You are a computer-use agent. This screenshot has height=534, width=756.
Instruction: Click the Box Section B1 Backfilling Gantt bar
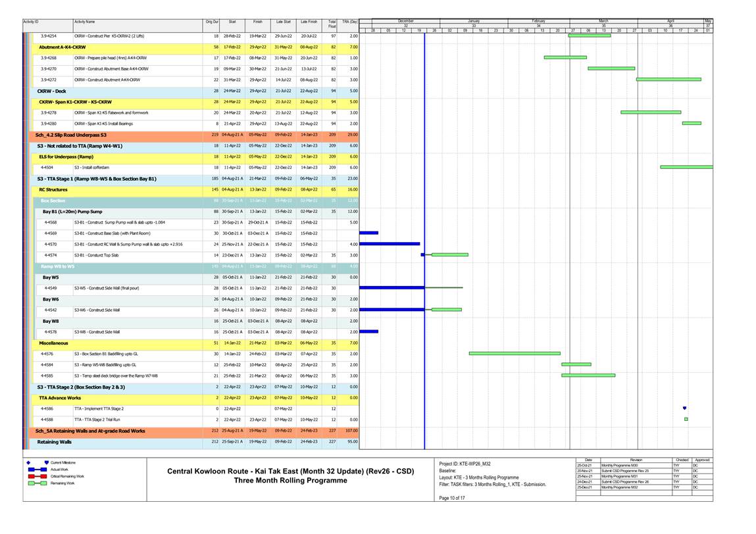(514, 353)
